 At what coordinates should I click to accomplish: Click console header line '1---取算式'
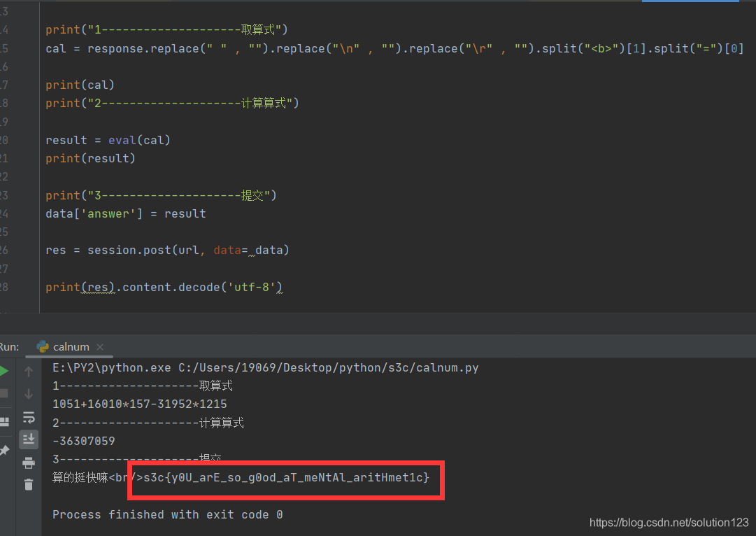click(x=142, y=386)
